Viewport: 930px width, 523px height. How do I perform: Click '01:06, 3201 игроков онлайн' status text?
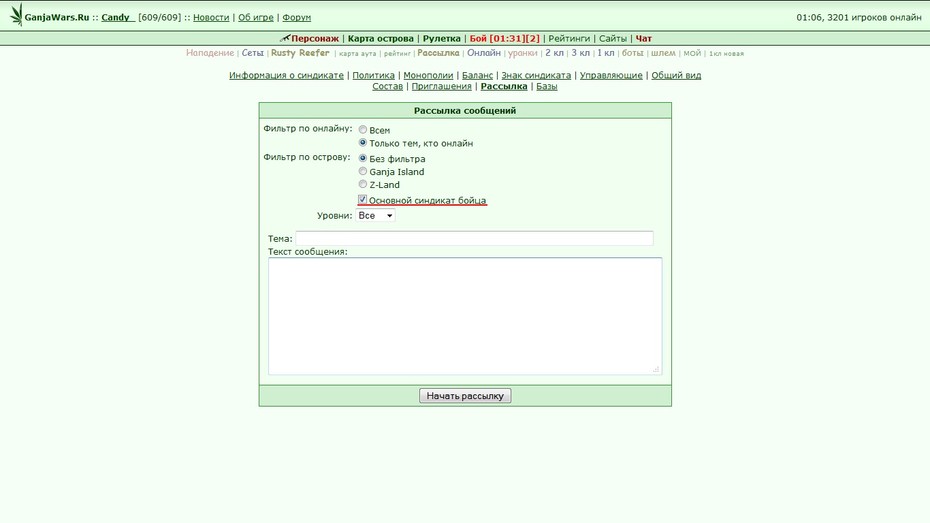(x=859, y=17)
